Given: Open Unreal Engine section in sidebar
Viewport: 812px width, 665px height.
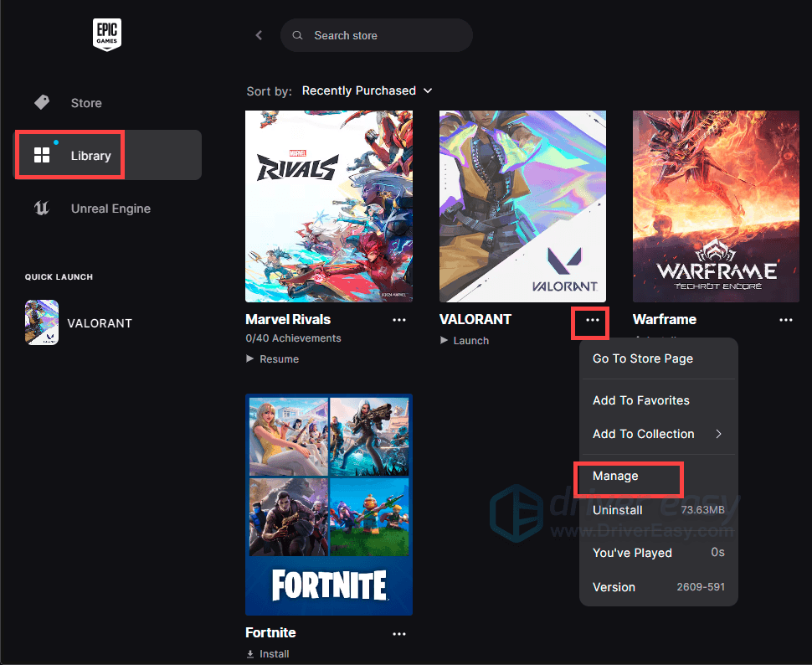Looking at the screenshot, I should (x=110, y=209).
